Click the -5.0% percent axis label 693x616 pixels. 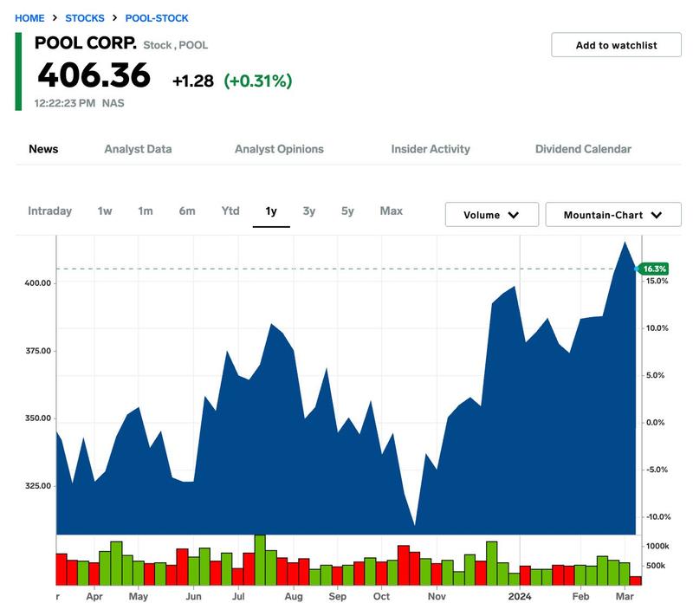(x=657, y=470)
